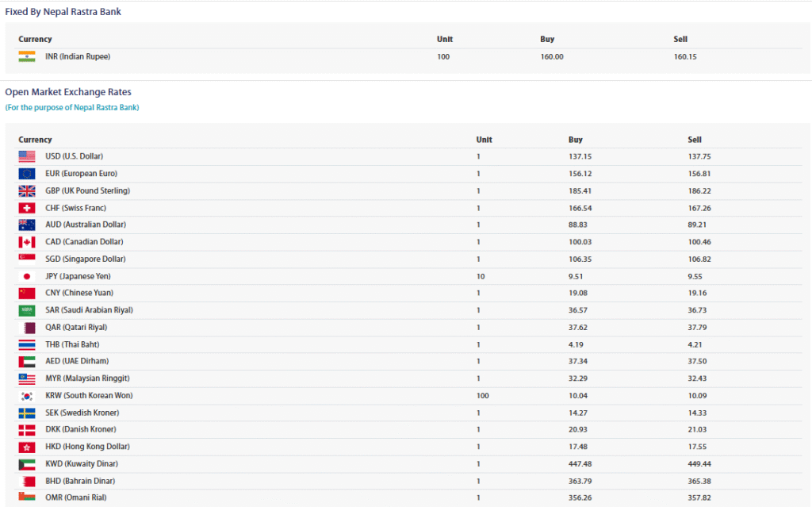Click 'CNY (Chinese Yuan)' currency name
The image size is (812, 507).
pyautogui.click(x=79, y=293)
